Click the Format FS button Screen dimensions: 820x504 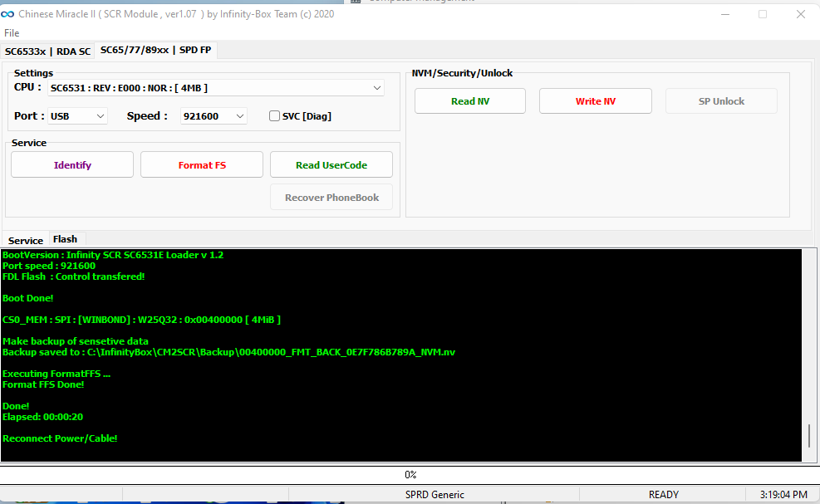click(x=202, y=164)
